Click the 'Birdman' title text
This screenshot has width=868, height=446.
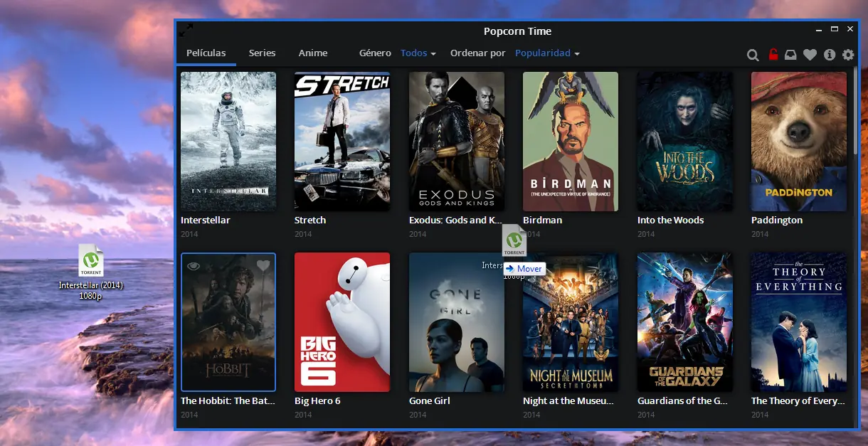543,221
